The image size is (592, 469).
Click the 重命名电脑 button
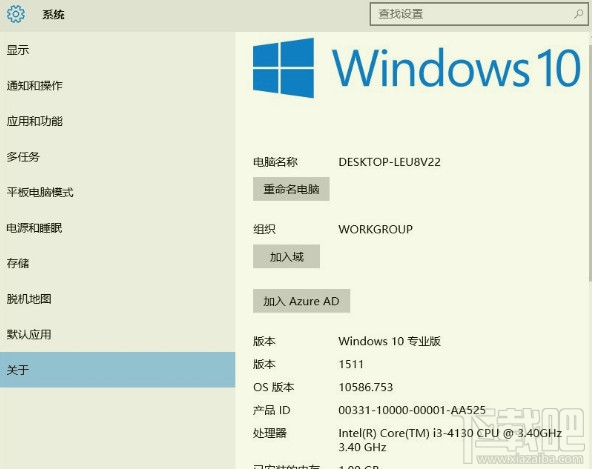(x=291, y=189)
